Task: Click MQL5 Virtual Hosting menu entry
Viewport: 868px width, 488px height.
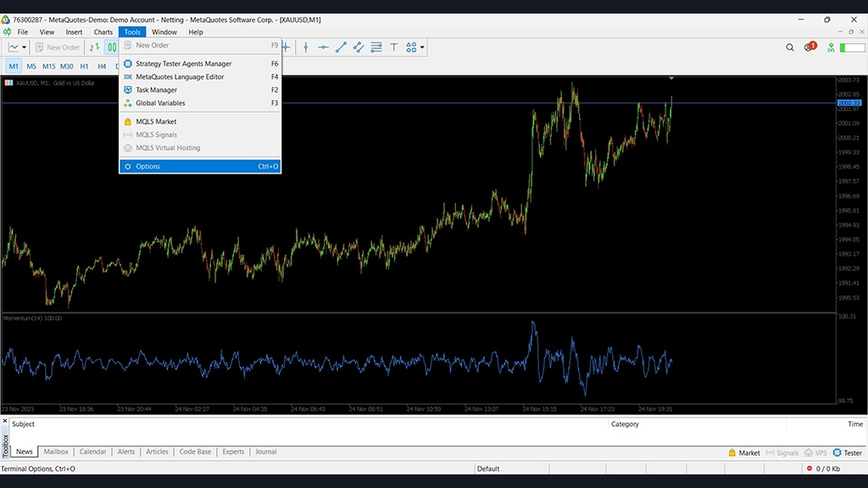Action: coord(200,147)
